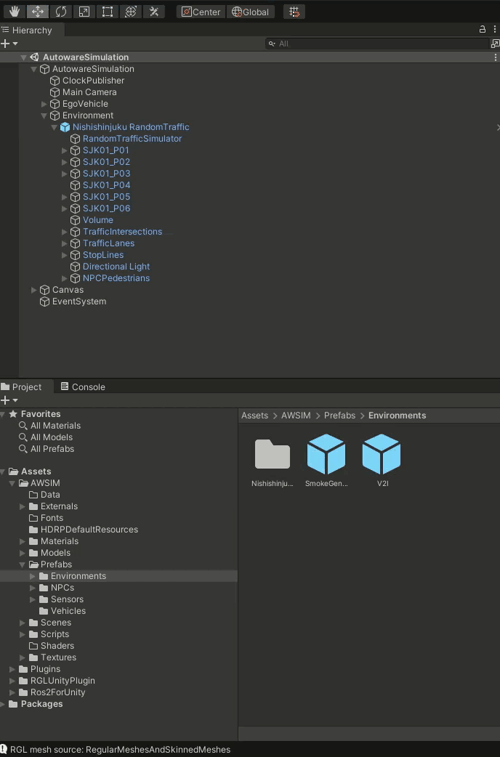Expand the Scripts folder
The image size is (500, 757).
(x=23, y=634)
